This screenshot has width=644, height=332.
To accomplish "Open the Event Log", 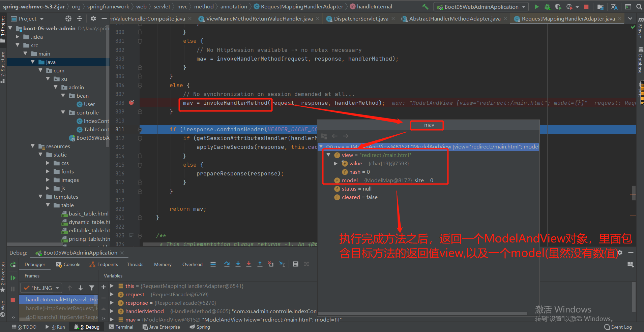I will coord(618,327).
